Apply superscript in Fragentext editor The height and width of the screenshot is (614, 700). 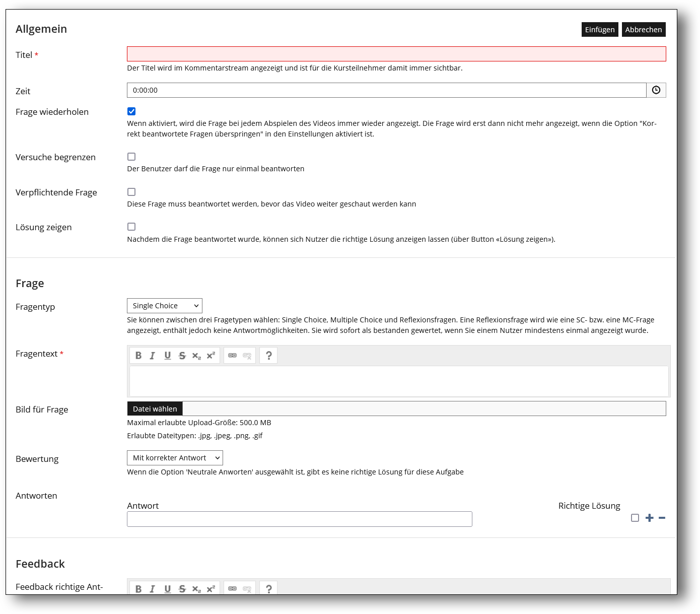(x=211, y=356)
